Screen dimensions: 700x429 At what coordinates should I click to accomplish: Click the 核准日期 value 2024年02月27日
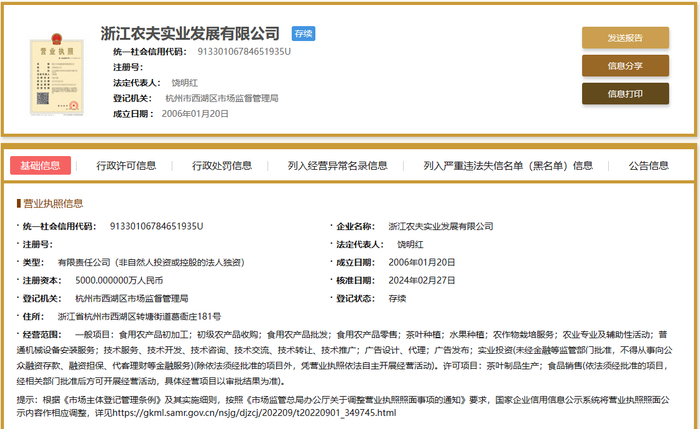[421, 280]
